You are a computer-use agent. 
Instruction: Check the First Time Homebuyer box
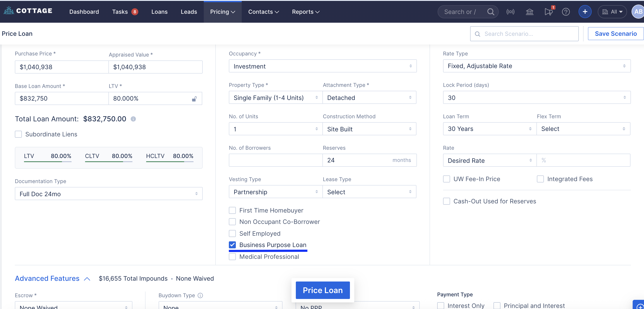(232, 210)
